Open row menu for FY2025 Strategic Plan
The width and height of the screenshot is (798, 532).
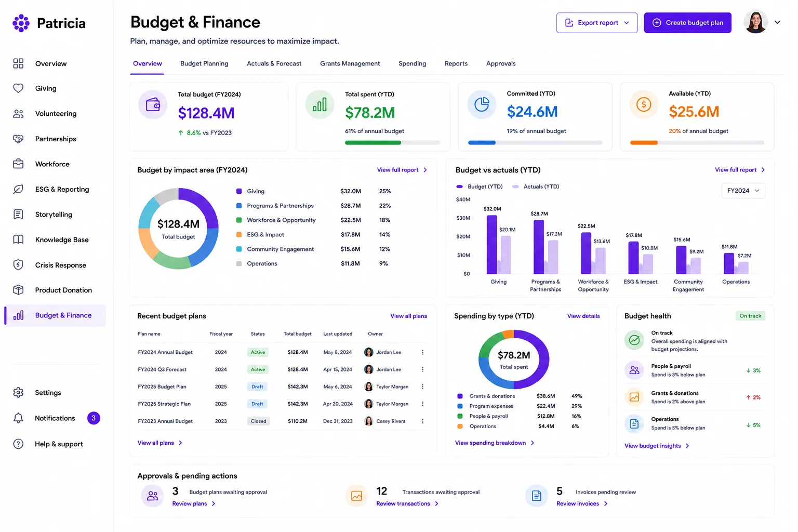pyautogui.click(x=423, y=404)
